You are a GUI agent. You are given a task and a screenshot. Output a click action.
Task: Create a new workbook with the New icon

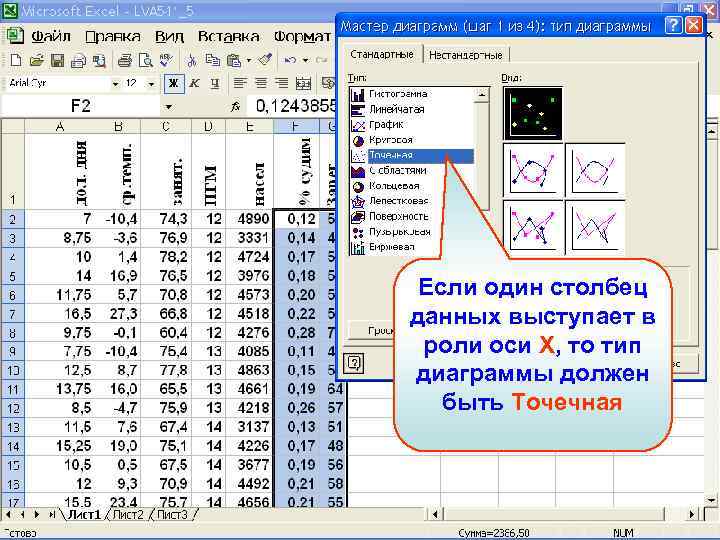(16, 60)
